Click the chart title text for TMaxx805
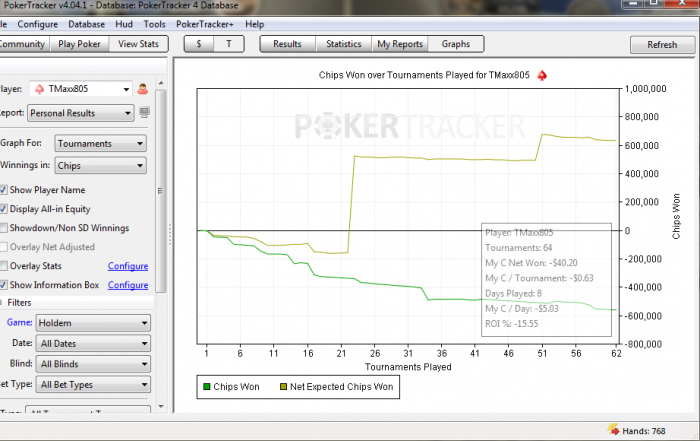The width and height of the screenshot is (700, 441). pyautogui.click(x=424, y=75)
